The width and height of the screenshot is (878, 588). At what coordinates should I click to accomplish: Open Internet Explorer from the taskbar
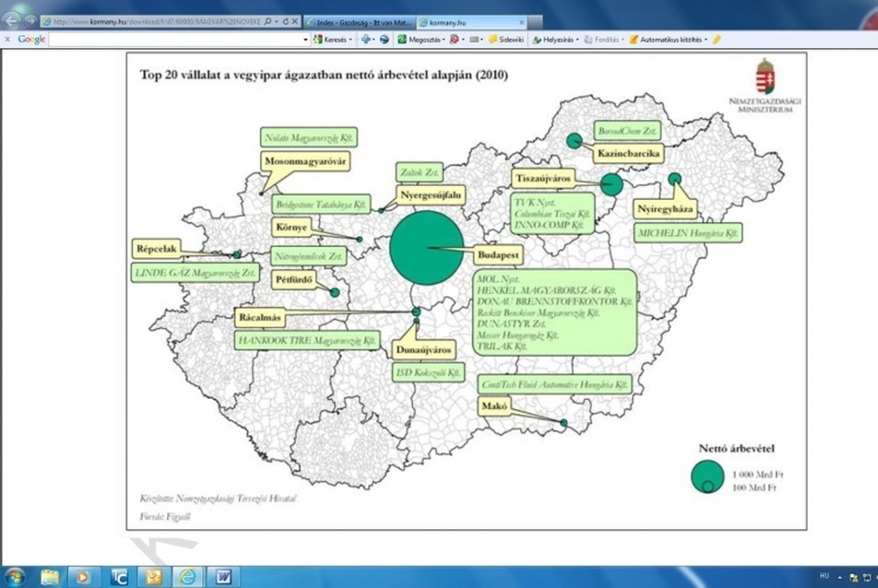point(188,577)
